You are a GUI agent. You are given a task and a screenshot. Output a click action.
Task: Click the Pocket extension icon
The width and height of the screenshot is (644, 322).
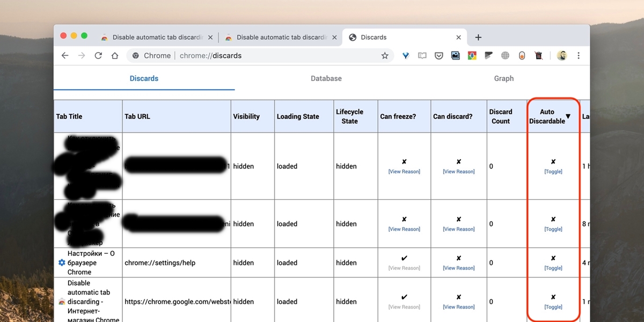[438, 55]
